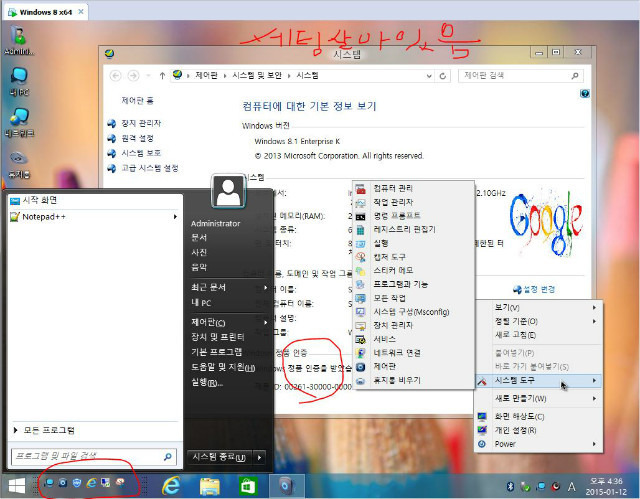This screenshot has height=499, width=640.
Task: Click 제어판 홈 link
Action: pos(138,100)
